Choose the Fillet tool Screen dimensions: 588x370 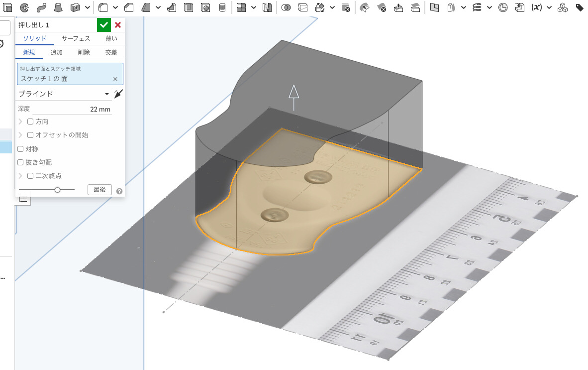(103, 7)
